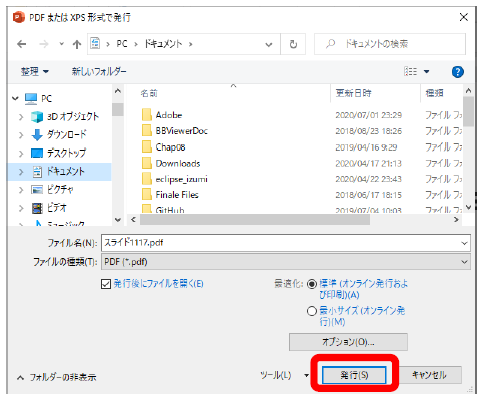Open ファイル名 history dropdown arrow
The image size is (479, 399).
464,243
